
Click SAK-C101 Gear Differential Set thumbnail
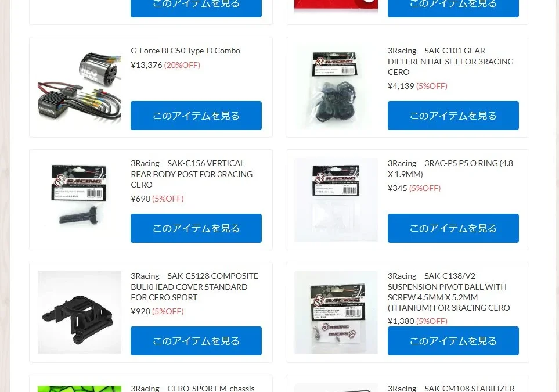click(336, 87)
